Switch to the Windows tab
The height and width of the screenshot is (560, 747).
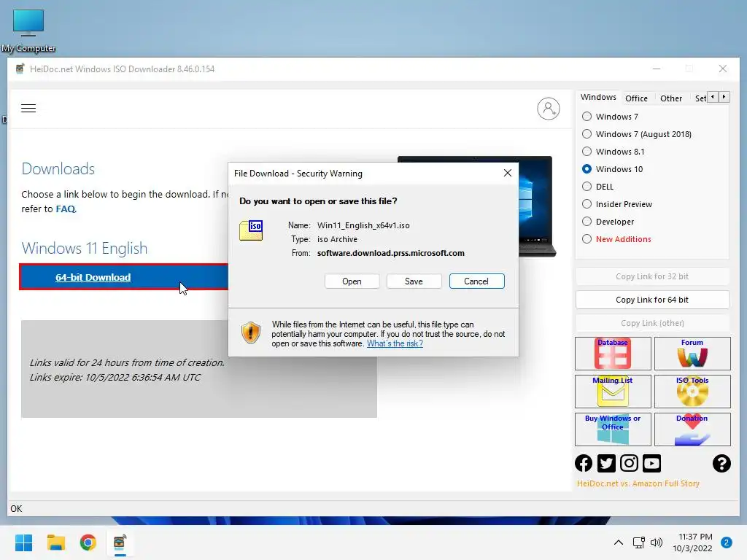coord(598,97)
